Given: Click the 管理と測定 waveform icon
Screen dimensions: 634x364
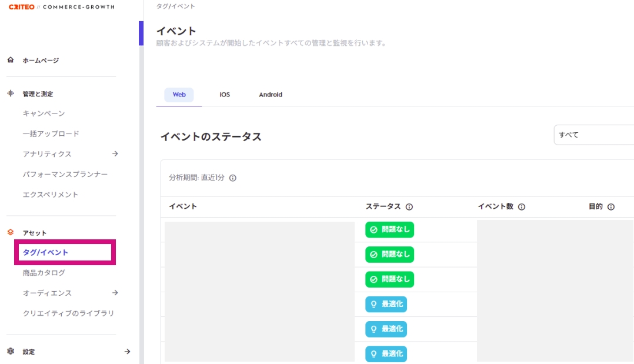Looking at the screenshot, I should [11, 93].
